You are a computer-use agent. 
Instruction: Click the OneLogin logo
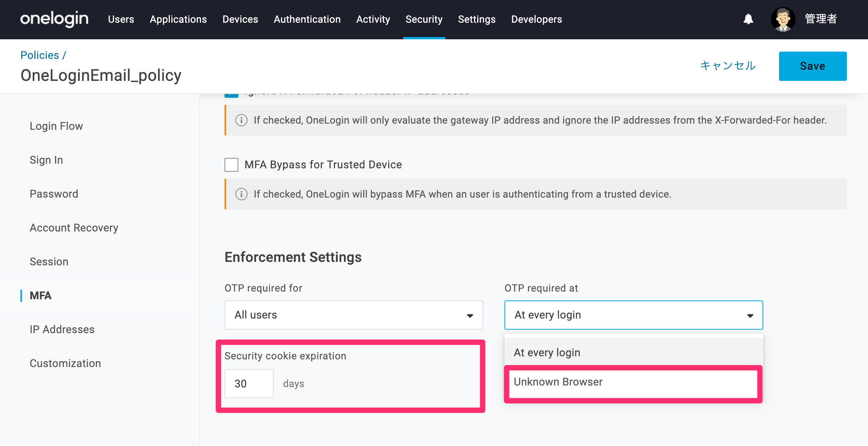point(54,19)
